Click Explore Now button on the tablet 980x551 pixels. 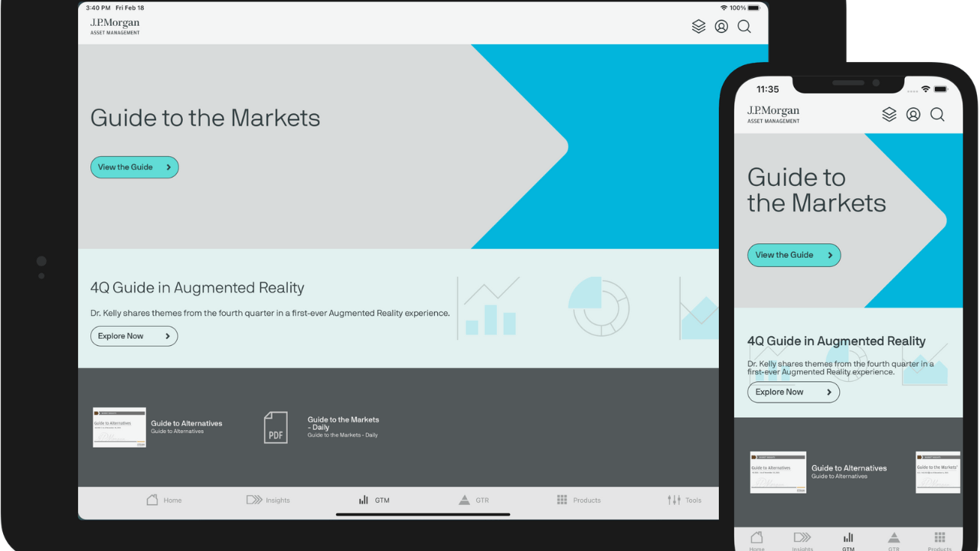(134, 336)
